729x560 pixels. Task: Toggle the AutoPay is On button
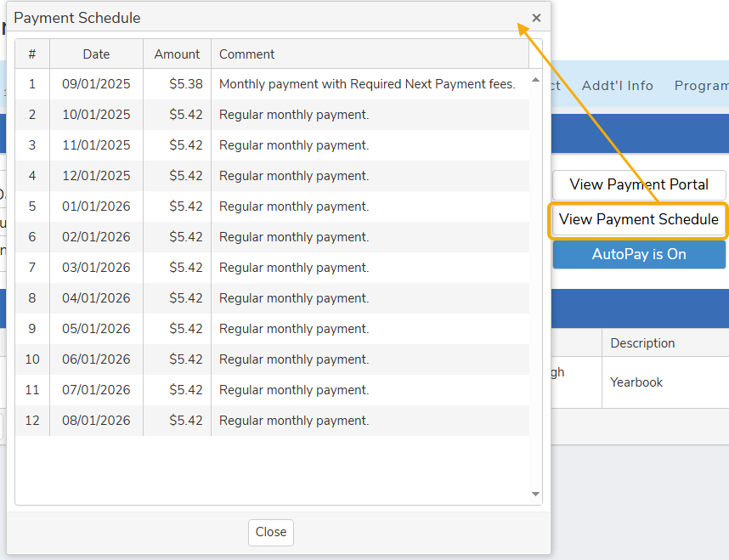639,254
